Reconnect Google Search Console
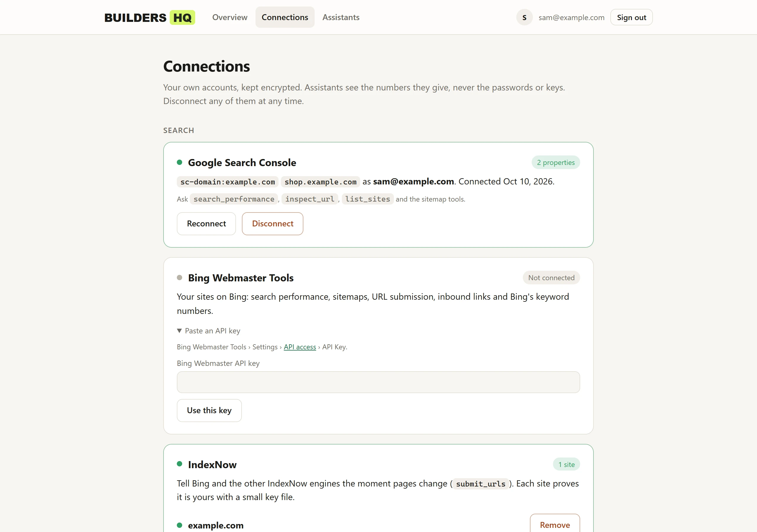 click(206, 223)
